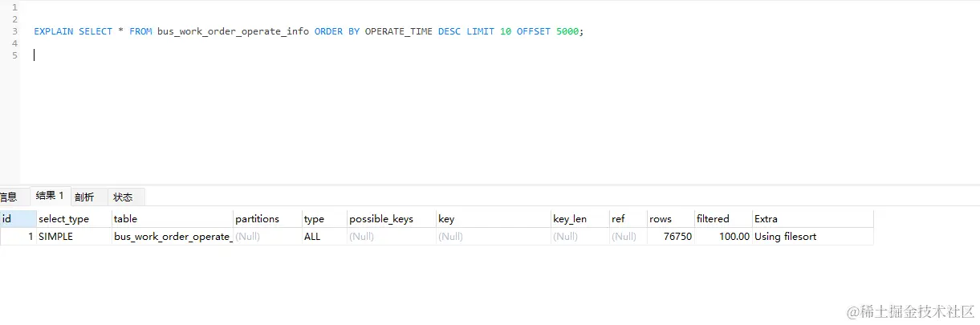
Task: Select the type column header
Action: pyautogui.click(x=324, y=218)
